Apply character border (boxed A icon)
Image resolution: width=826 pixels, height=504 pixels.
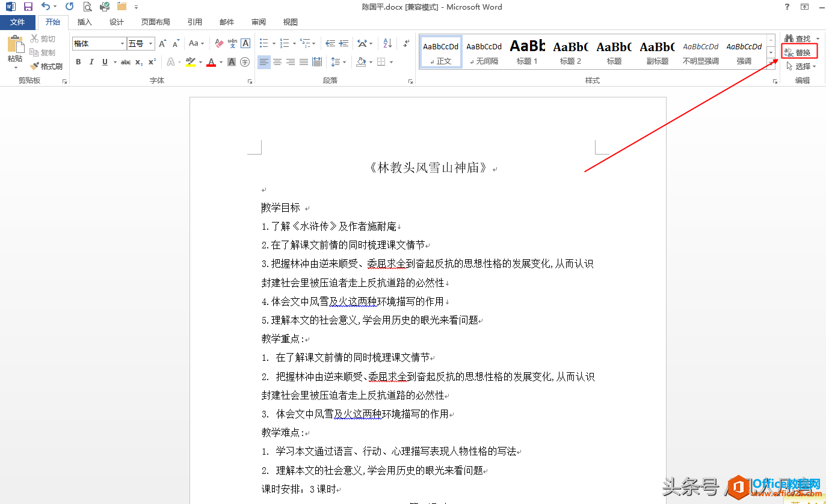[x=245, y=44]
